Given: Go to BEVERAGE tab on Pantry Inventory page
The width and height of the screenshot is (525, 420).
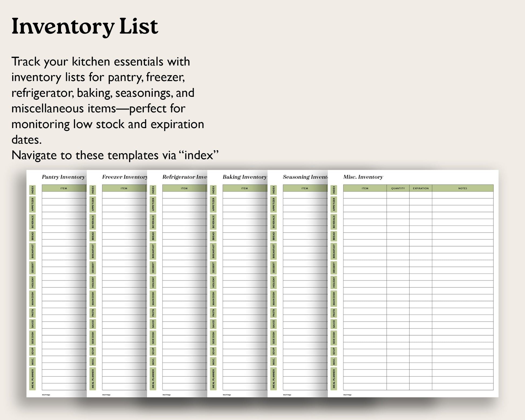Looking at the screenshot, I should coord(32,221).
